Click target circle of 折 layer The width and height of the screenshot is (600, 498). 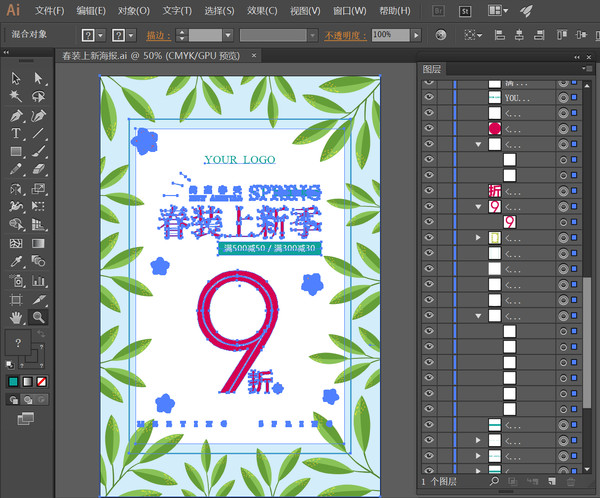pyautogui.click(x=563, y=191)
